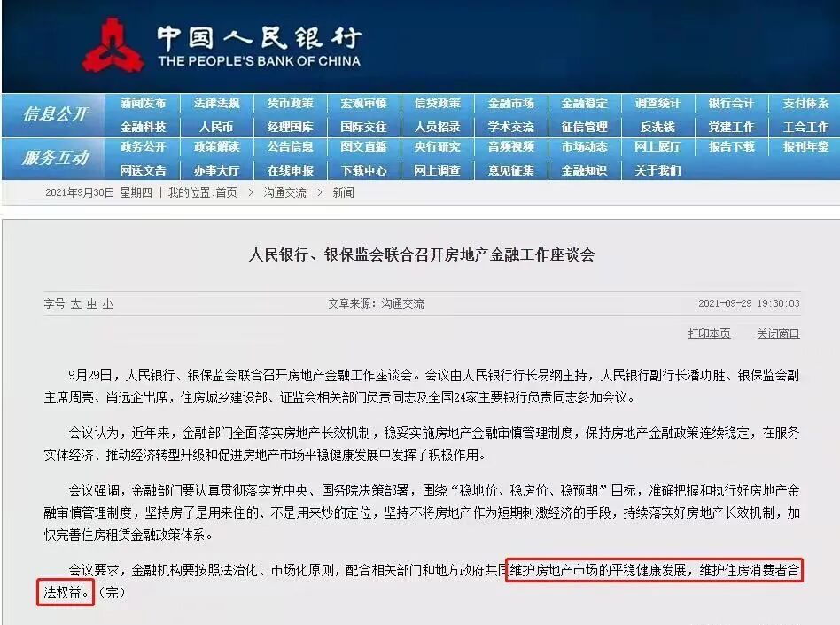Open 下载中心 menu item
Image resolution: width=840 pixels, height=625 pixels.
point(363,170)
